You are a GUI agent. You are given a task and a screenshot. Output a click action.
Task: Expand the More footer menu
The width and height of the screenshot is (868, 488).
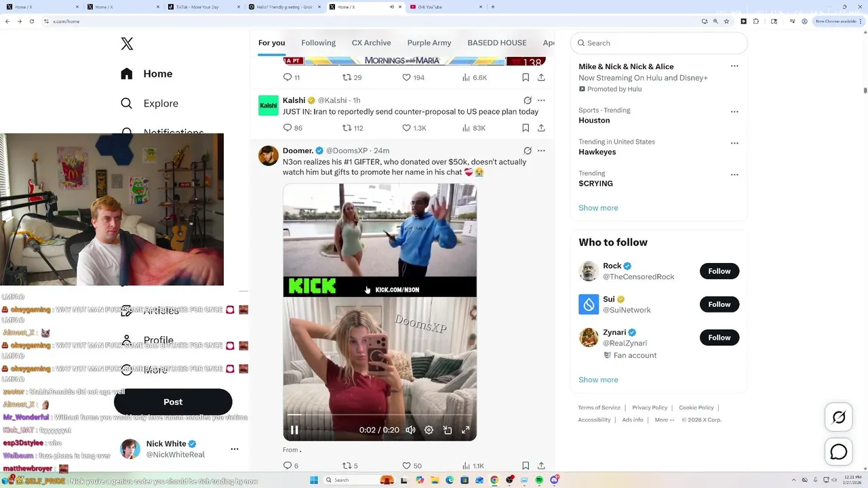(665, 420)
